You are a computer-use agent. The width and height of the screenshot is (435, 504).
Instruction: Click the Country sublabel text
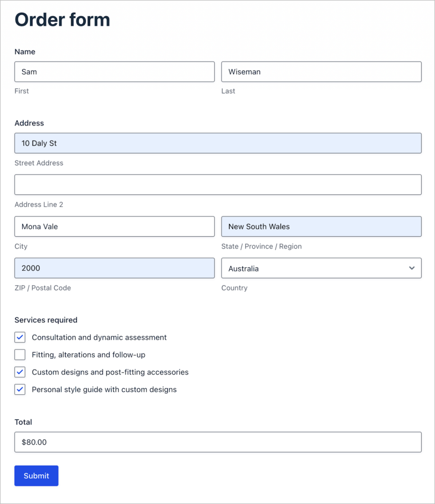click(234, 288)
